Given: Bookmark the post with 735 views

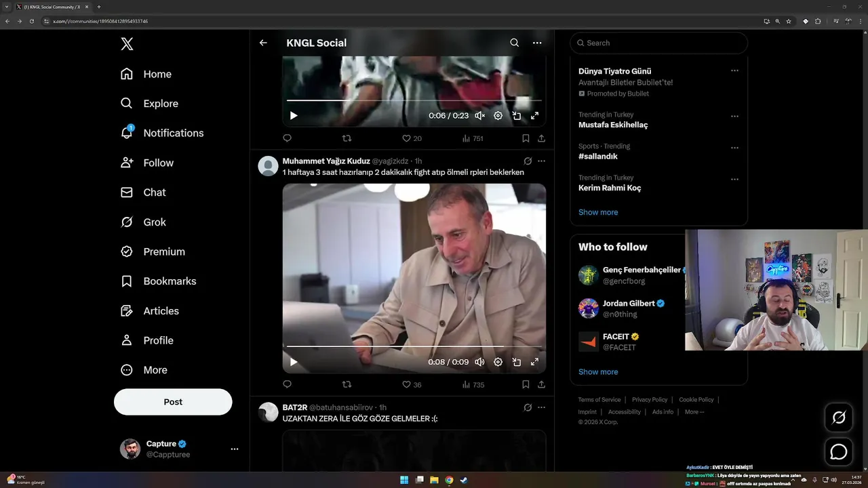Looking at the screenshot, I should pyautogui.click(x=526, y=384).
